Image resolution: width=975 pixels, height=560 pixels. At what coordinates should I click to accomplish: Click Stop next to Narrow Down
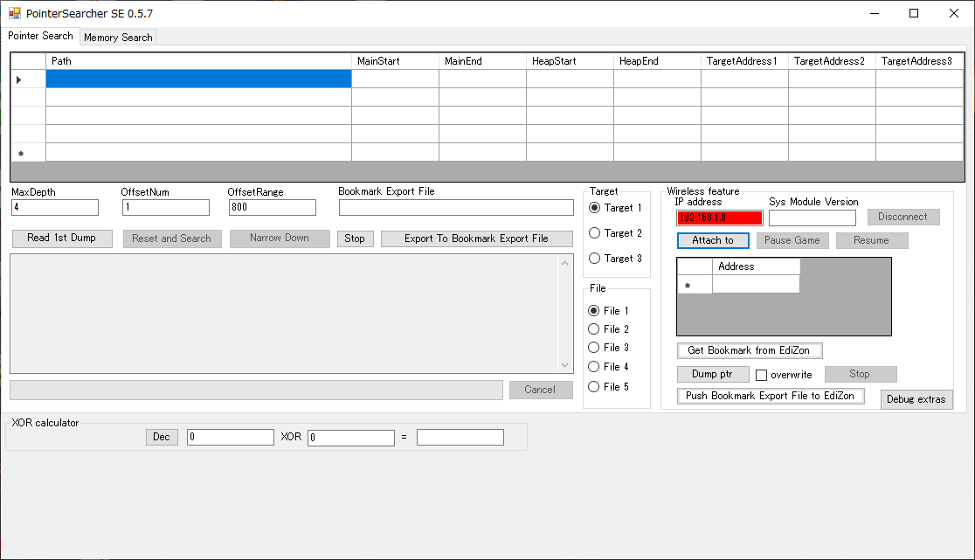coord(355,239)
